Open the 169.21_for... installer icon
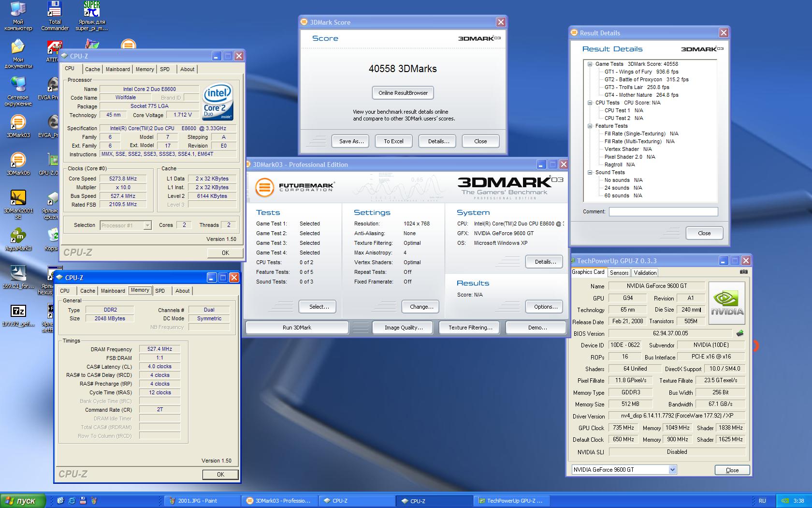This screenshot has width=812, height=508. 18,278
